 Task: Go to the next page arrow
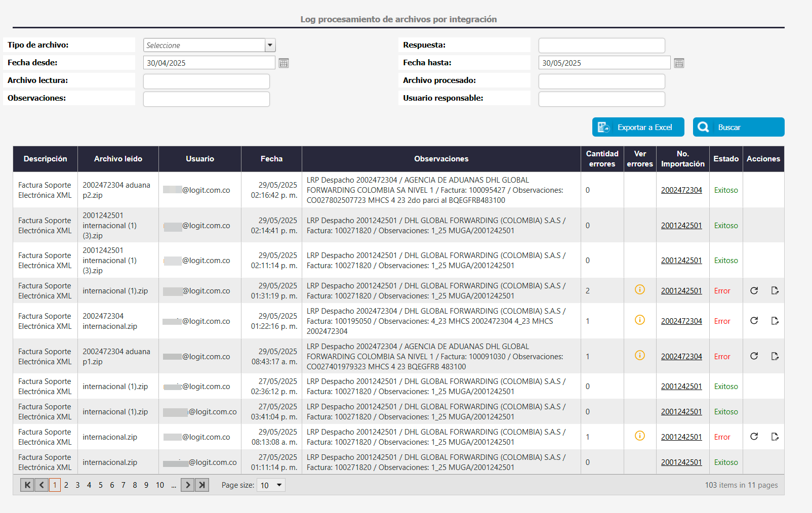187,485
